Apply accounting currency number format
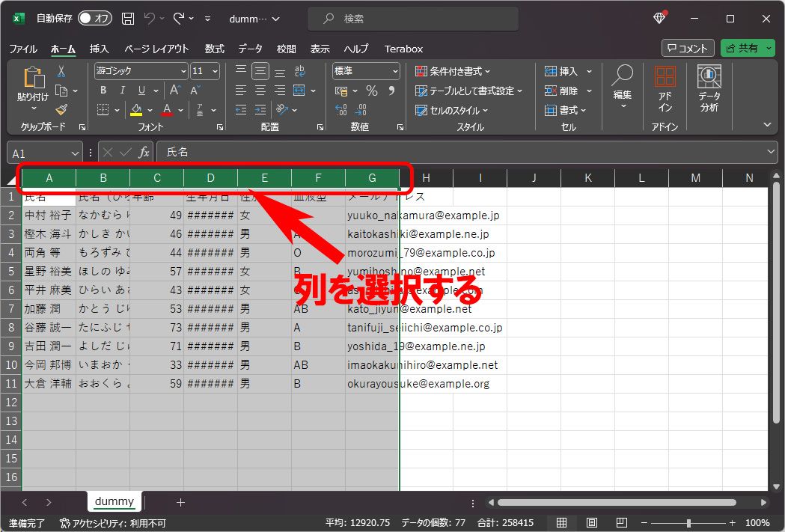Viewport: 785px width, 532px height. [341, 91]
